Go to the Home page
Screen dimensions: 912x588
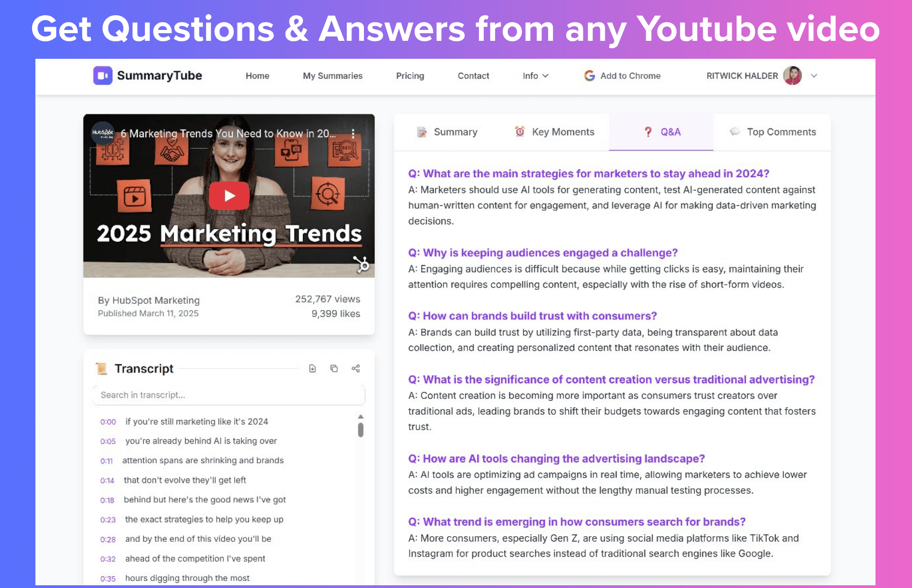click(257, 76)
